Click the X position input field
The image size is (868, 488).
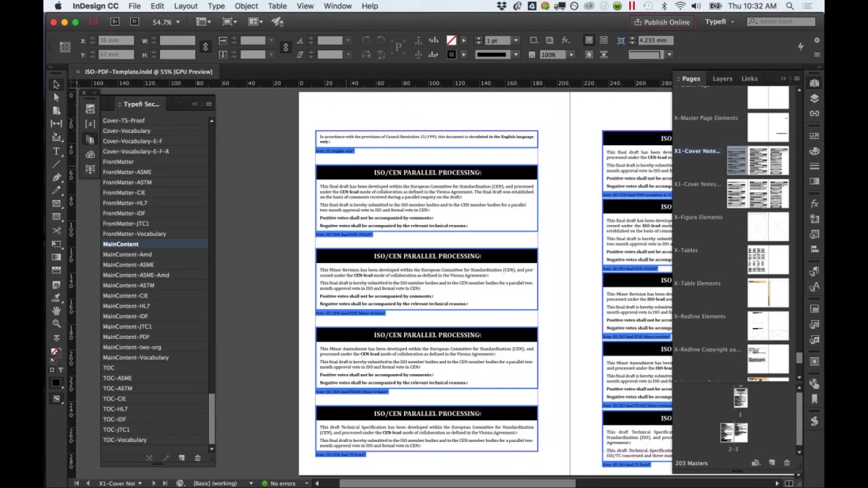117,41
